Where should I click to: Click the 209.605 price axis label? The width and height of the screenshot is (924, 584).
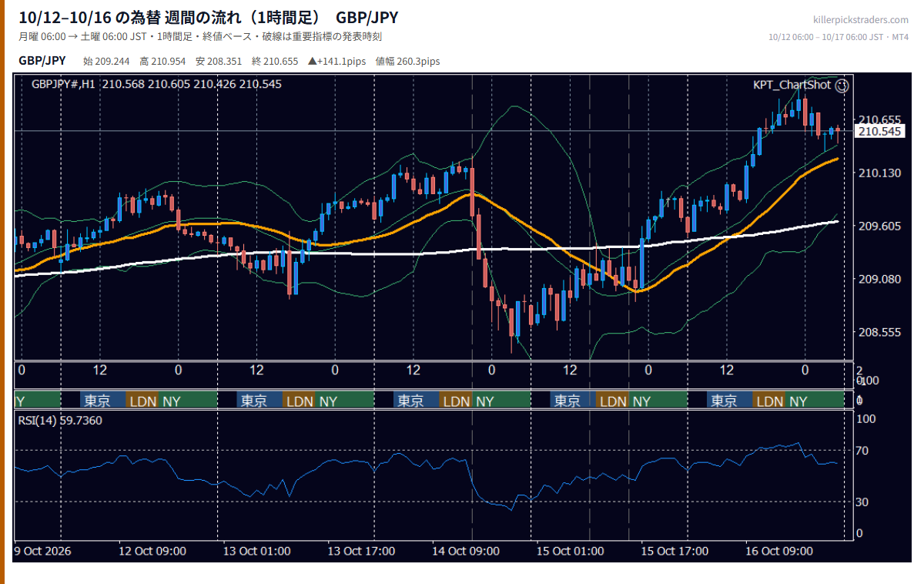[x=879, y=226]
